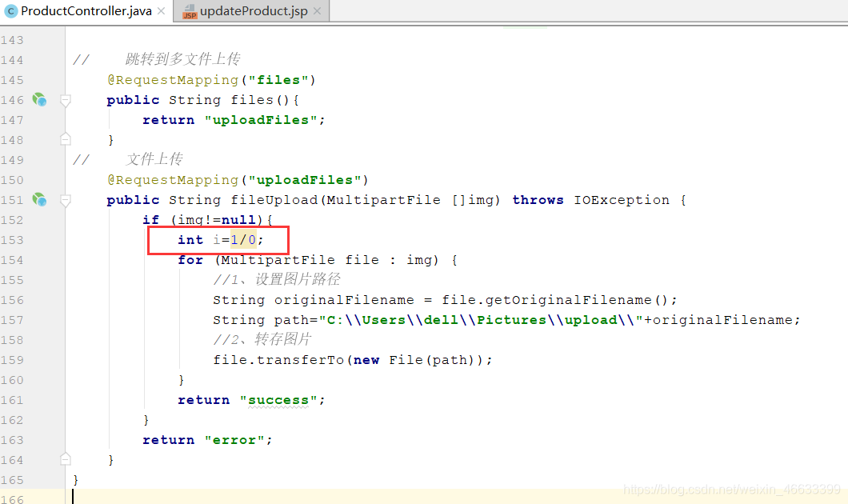
Task: Collapse the files() method fold arrow
Action: (65, 99)
